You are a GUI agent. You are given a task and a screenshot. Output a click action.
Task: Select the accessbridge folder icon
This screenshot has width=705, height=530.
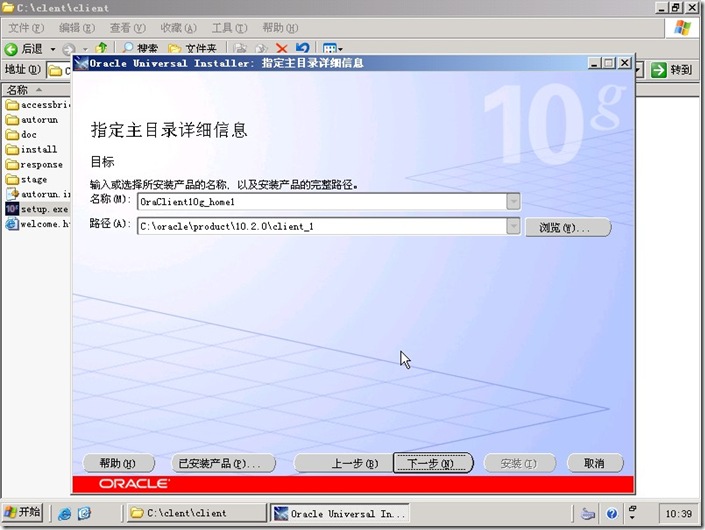pyautogui.click(x=12, y=105)
